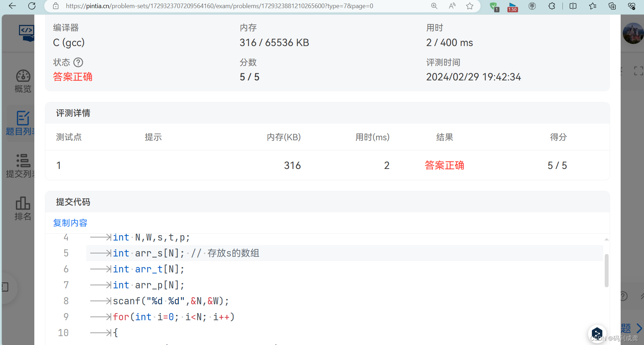Open the 题目列表 problem list sidebar item

coord(21,123)
